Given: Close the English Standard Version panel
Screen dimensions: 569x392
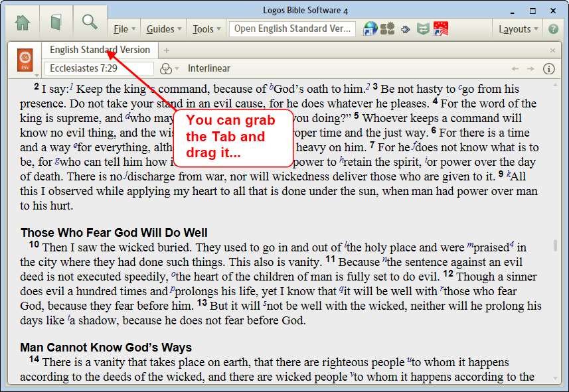Looking at the screenshot, I should pos(552,50).
